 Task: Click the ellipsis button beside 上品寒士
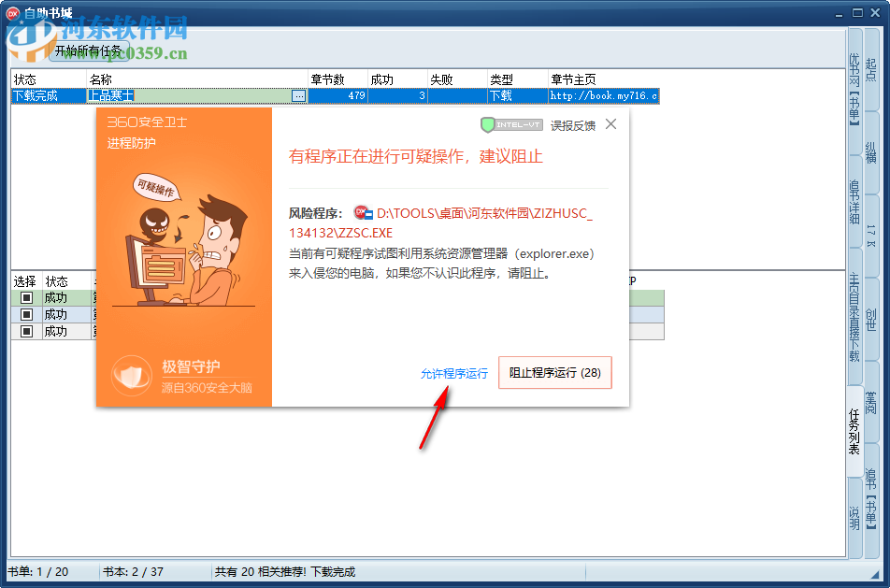(x=298, y=96)
